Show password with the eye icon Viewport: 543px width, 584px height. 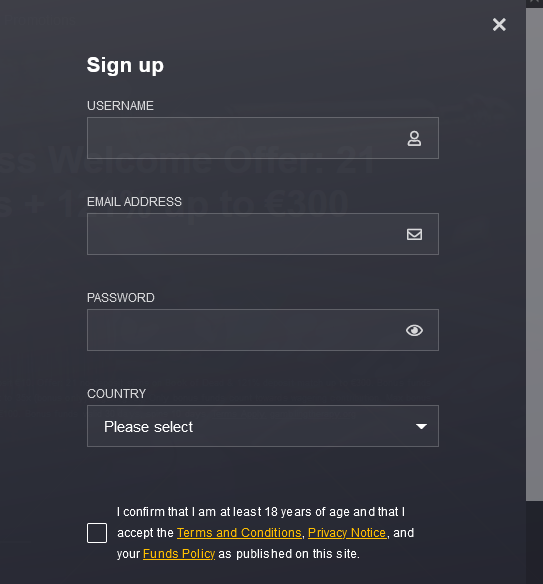click(414, 330)
